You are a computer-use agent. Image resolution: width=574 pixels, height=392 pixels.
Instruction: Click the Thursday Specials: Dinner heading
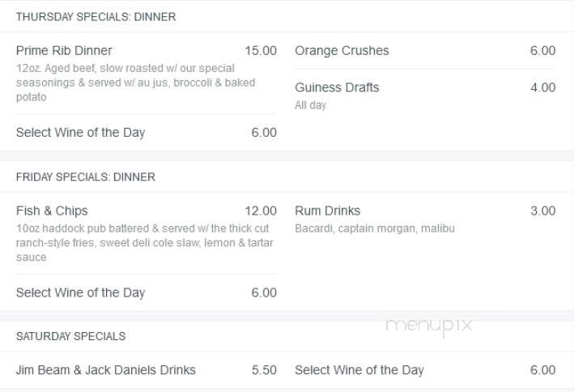tap(96, 17)
